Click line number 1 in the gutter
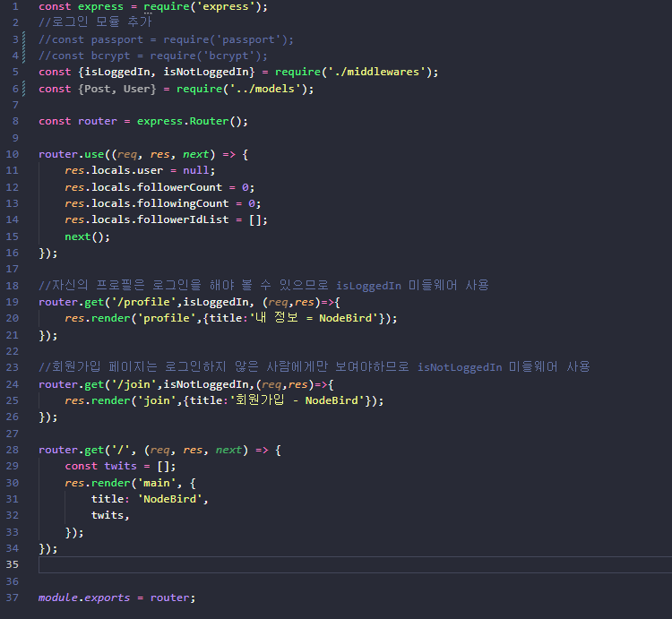672x619 pixels. [x=15, y=6]
